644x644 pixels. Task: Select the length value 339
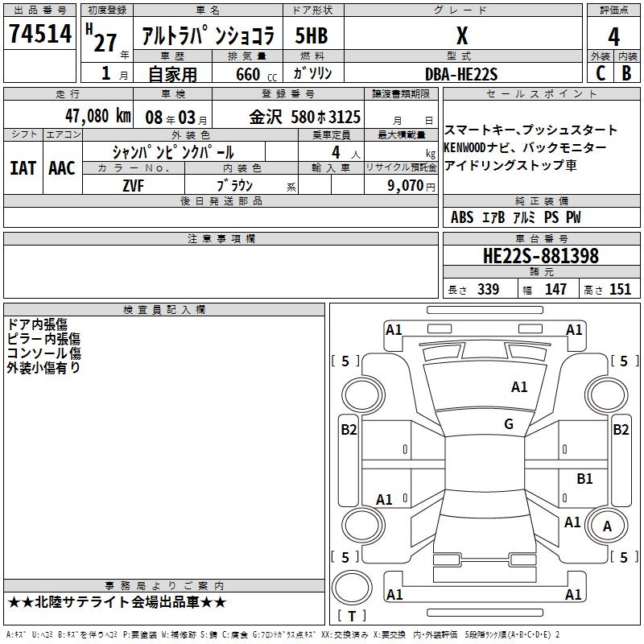(x=489, y=289)
